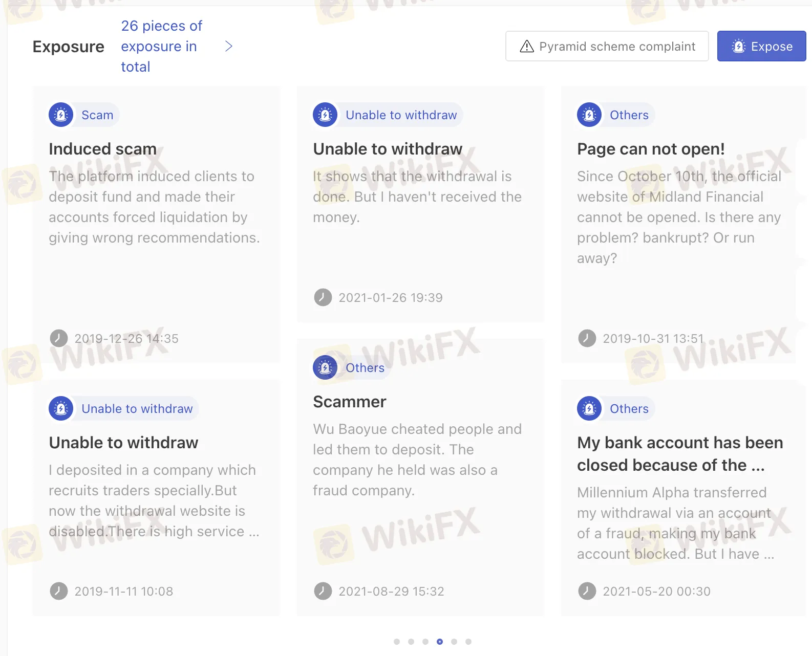812x656 pixels.
Task: Expand the exposure list via the right chevron
Action: (229, 46)
